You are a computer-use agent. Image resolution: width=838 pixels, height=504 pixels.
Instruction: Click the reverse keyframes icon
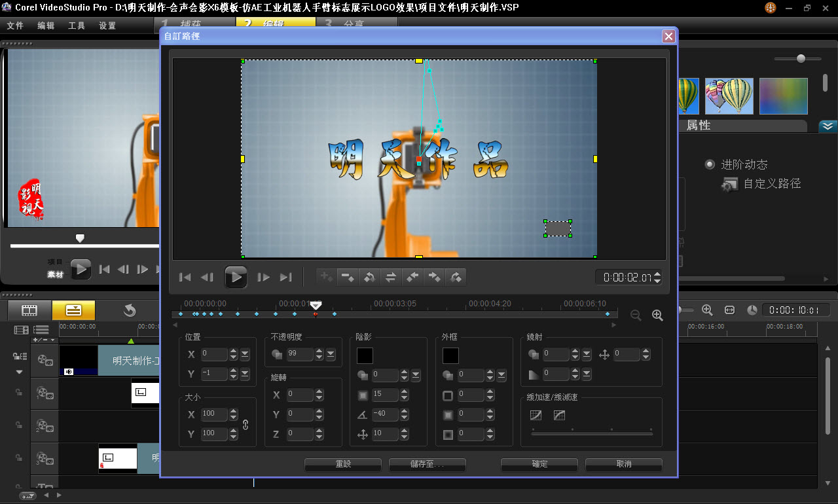[369, 278]
